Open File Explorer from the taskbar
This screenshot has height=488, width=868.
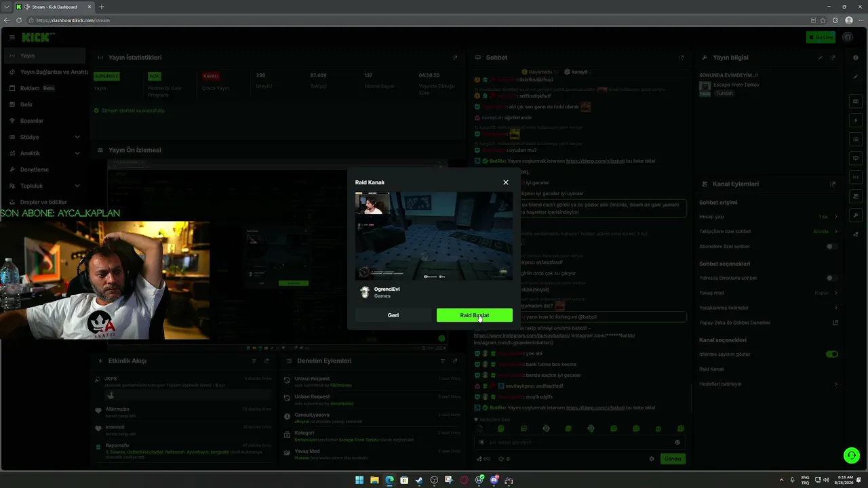click(x=374, y=480)
